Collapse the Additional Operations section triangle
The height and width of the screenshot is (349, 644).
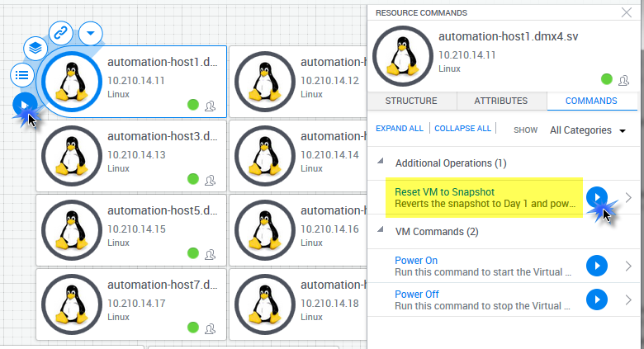(x=381, y=161)
